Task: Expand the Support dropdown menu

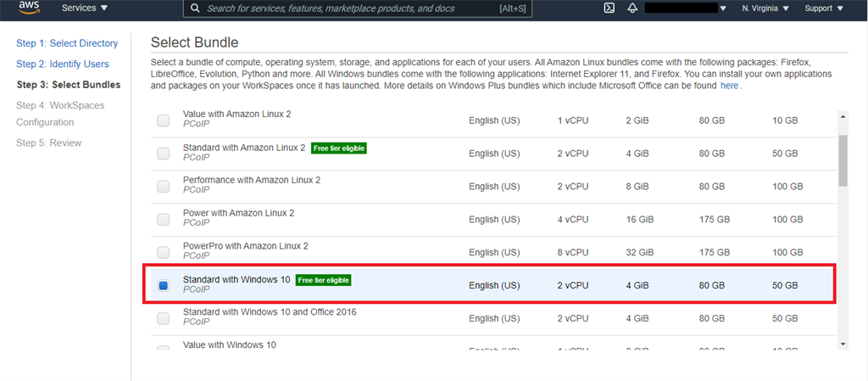Action: tap(823, 8)
